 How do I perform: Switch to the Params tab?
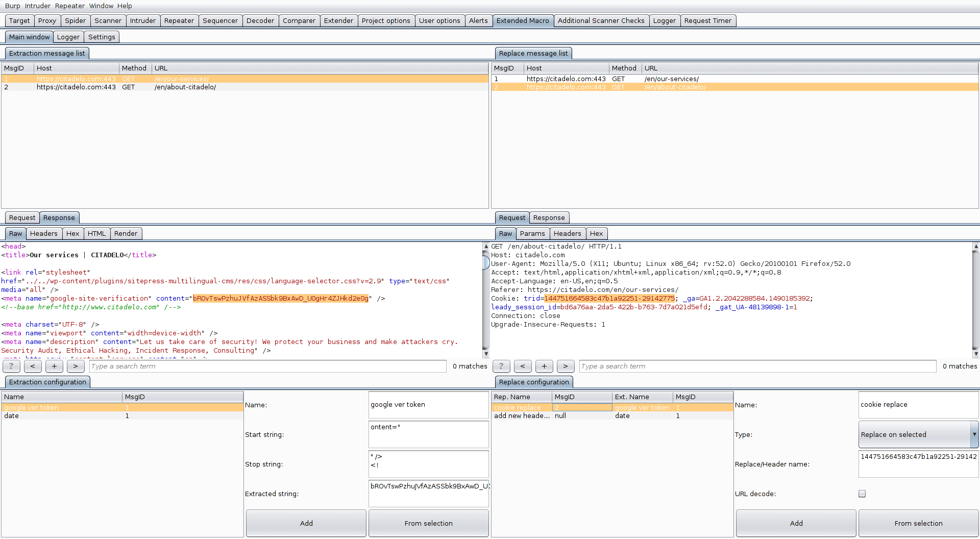(532, 233)
